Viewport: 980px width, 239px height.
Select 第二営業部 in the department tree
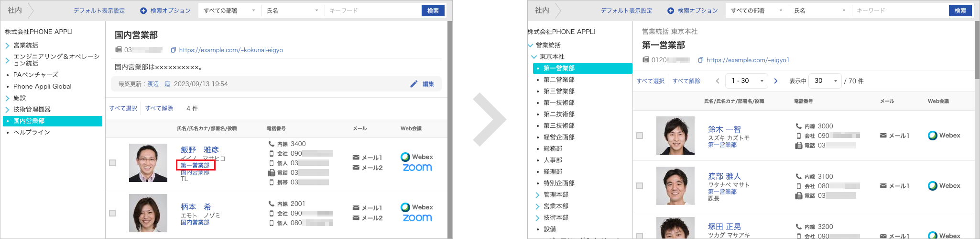[559, 80]
